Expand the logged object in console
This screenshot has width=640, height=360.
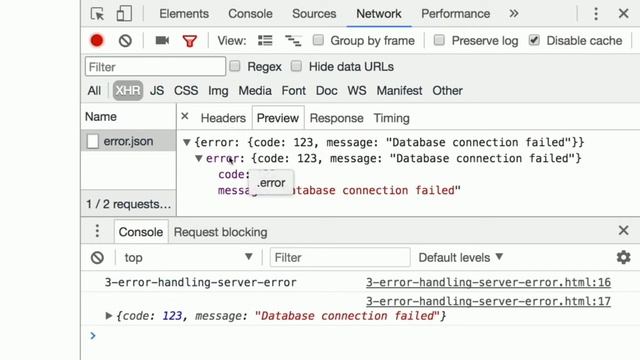(109, 316)
